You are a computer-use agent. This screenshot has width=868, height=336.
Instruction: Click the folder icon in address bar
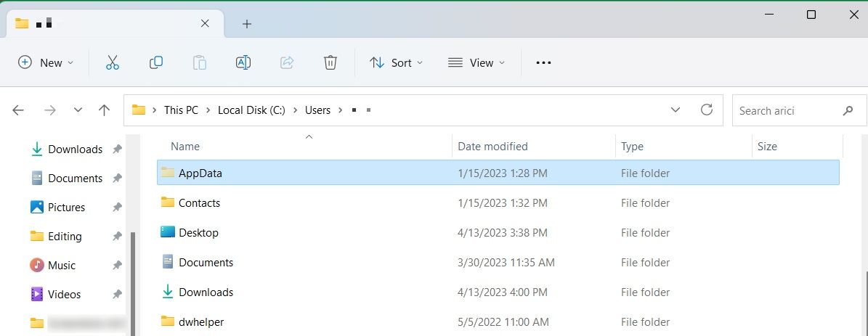[x=139, y=110]
